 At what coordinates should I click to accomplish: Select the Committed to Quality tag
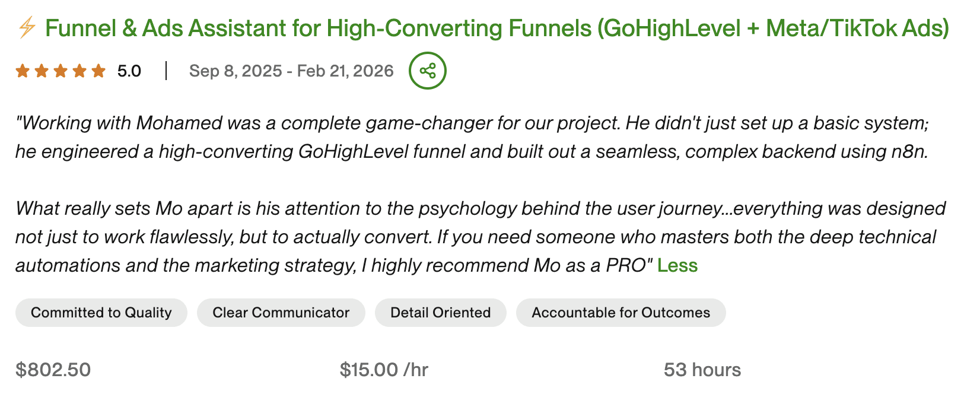tap(101, 312)
